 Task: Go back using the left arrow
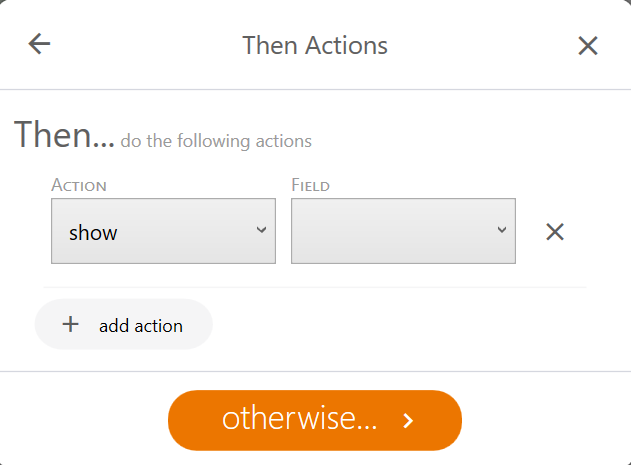pos(39,44)
